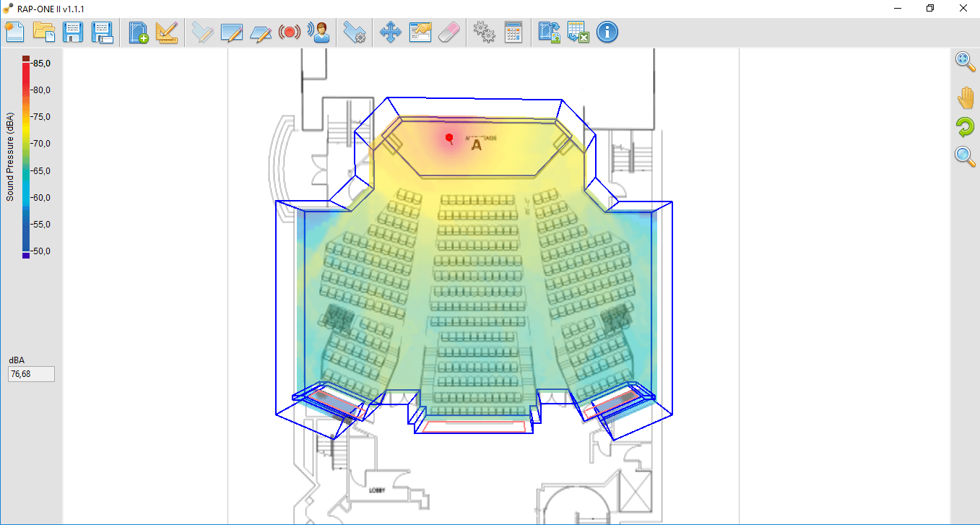The width and height of the screenshot is (980, 525).
Task: Open an existing project file
Action: coord(44,32)
